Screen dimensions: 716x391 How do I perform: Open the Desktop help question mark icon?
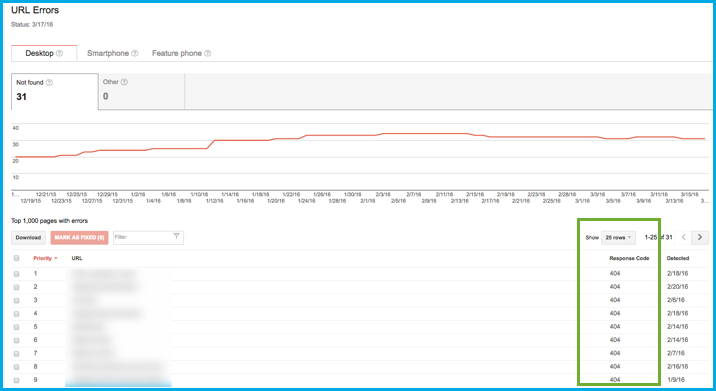coord(59,53)
